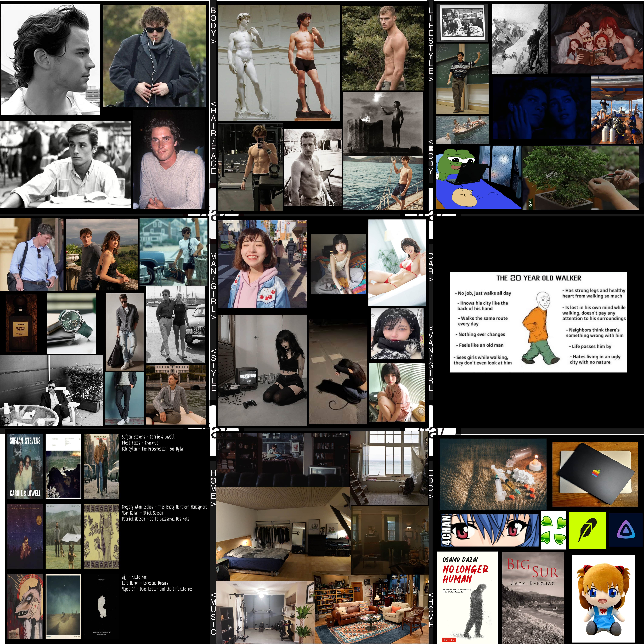This screenshot has width=644, height=644.
Task: Click the man smoking in sunglasses and scarf
Action: coord(155,56)
